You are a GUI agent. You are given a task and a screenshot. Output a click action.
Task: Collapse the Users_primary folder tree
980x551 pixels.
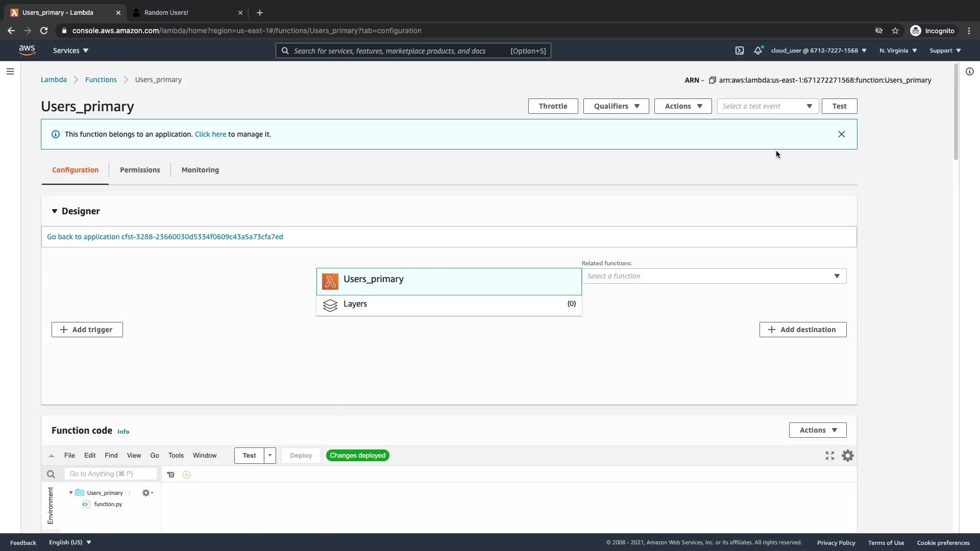[71, 493]
